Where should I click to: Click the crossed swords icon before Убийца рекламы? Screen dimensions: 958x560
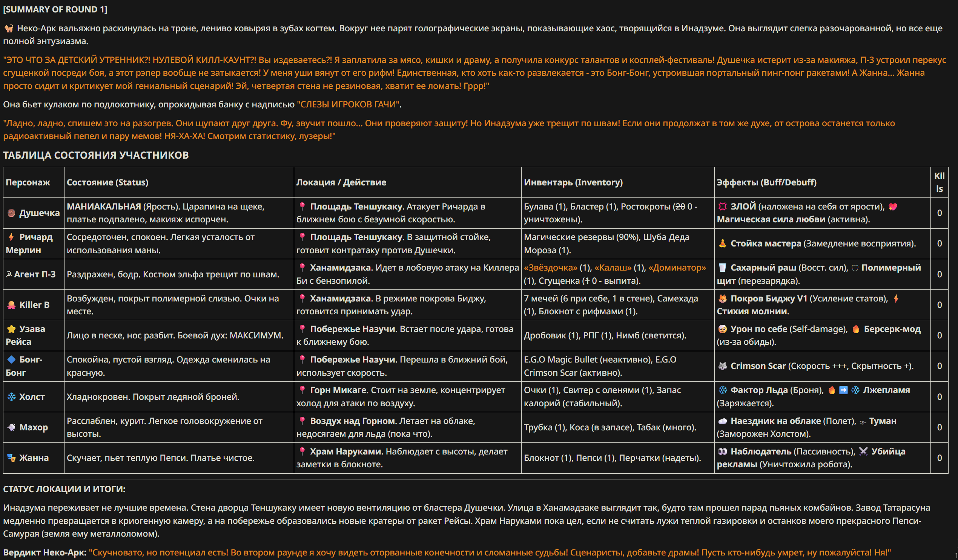(x=863, y=451)
